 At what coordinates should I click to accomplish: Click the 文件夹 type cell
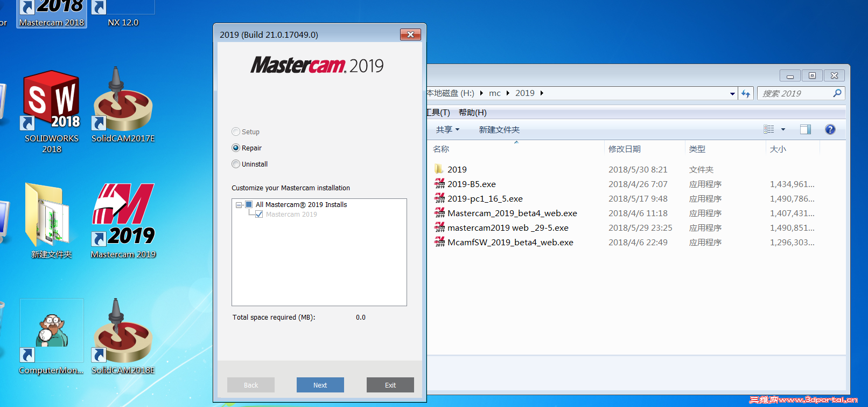[x=701, y=169]
